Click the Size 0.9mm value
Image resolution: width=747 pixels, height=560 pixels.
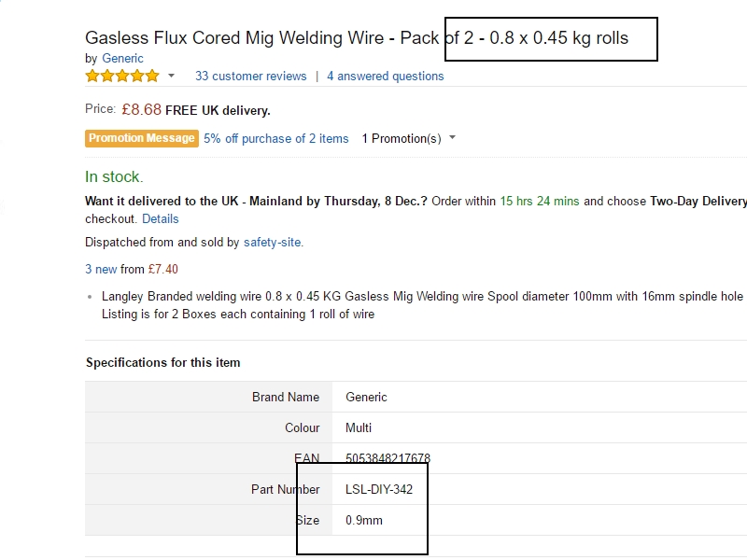363,520
